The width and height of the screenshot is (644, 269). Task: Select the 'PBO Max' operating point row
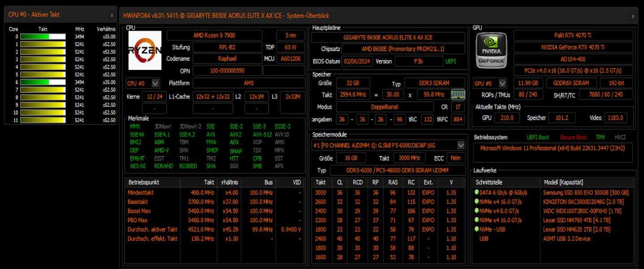(215, 220)
